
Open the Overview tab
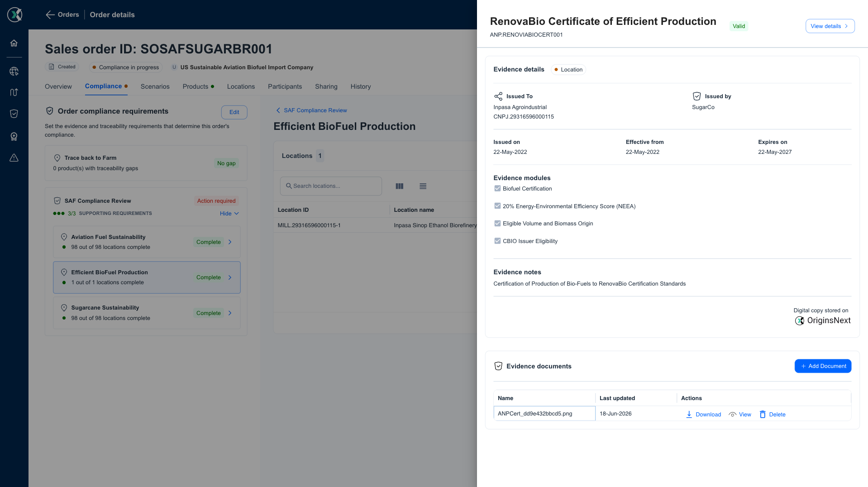58,86
